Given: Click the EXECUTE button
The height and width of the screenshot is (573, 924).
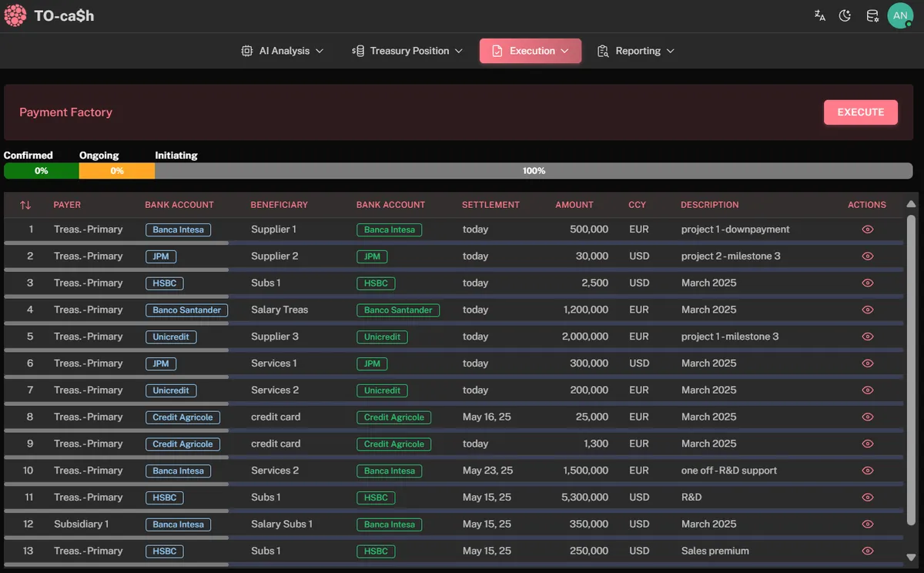Looking at the screenshot, I should (861, 112).
